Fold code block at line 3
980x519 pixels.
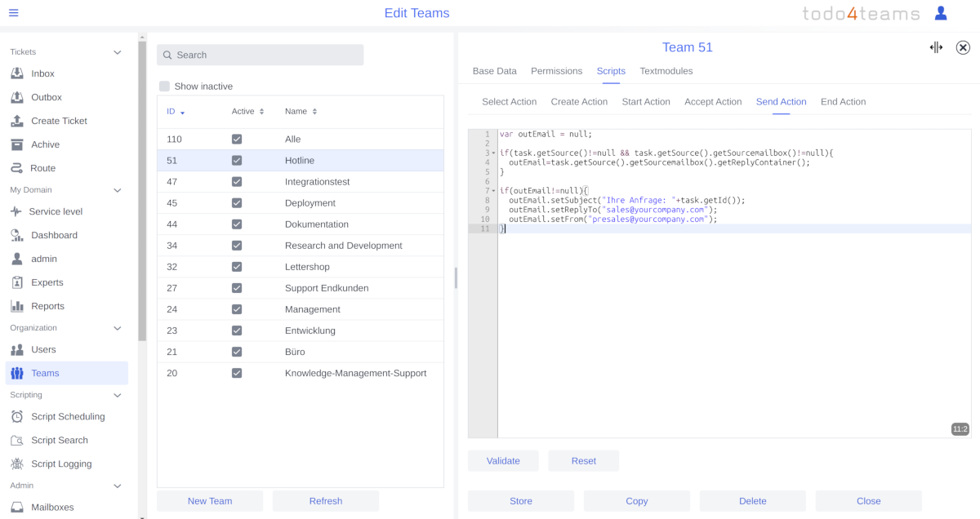coord(493,153)
